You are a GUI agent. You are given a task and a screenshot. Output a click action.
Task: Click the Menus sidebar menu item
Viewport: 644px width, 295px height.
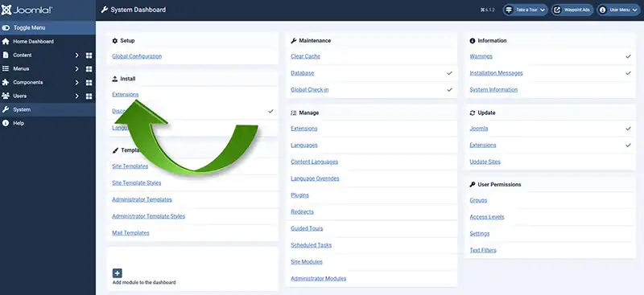point(21,68)
